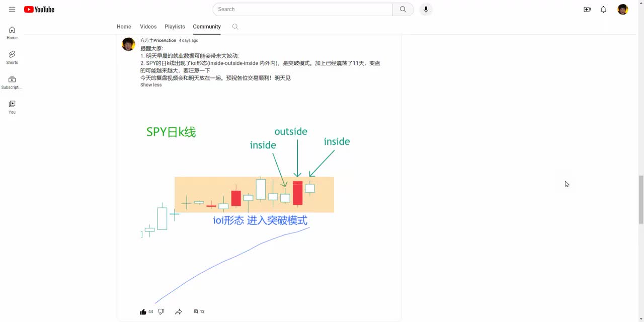Share the community post
Image resolution: width=644 pixels, height=322 pixels.
(178, 311)
